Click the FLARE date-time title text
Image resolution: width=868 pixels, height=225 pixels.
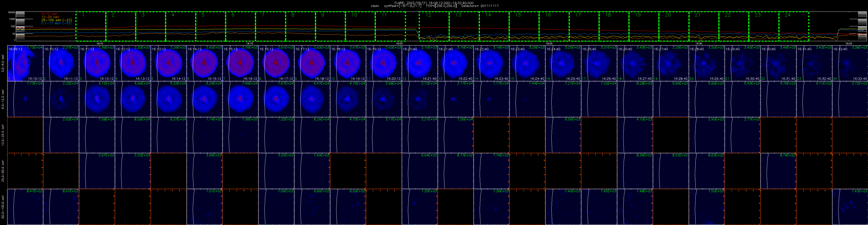point(434,3)
